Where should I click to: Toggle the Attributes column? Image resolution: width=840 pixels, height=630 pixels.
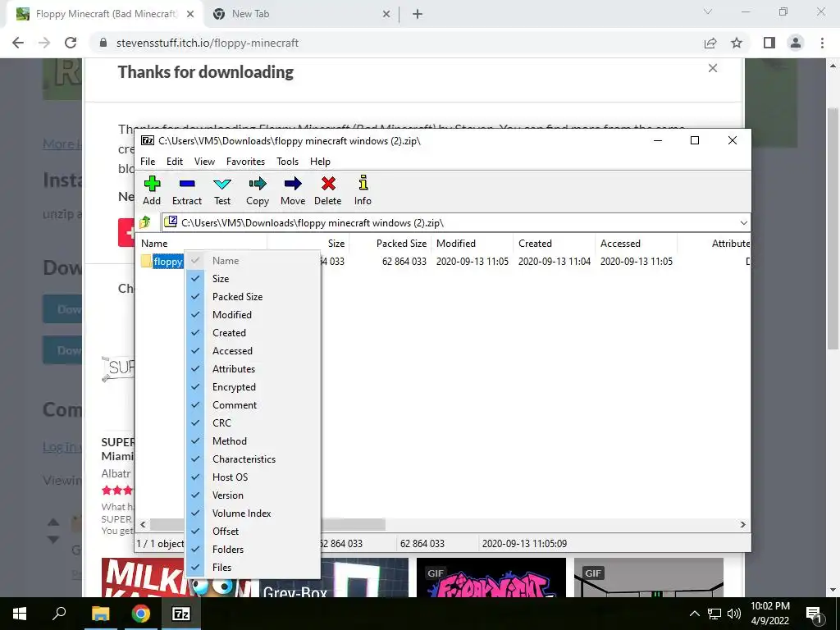tap(253, 369)
